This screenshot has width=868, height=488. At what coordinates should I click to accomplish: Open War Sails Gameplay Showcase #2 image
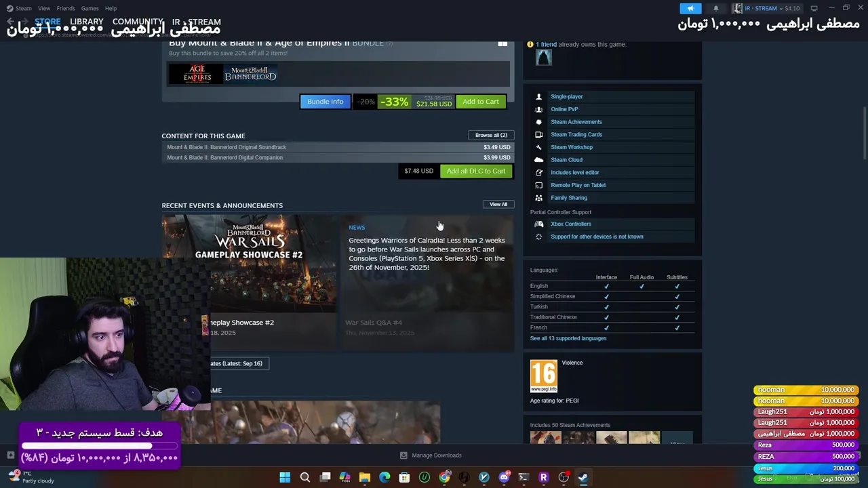coord(249,264)
